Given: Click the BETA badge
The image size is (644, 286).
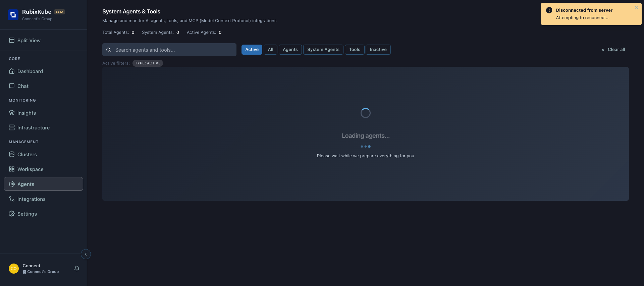Looking at the screenshot, I should click(x=59, y=12).
